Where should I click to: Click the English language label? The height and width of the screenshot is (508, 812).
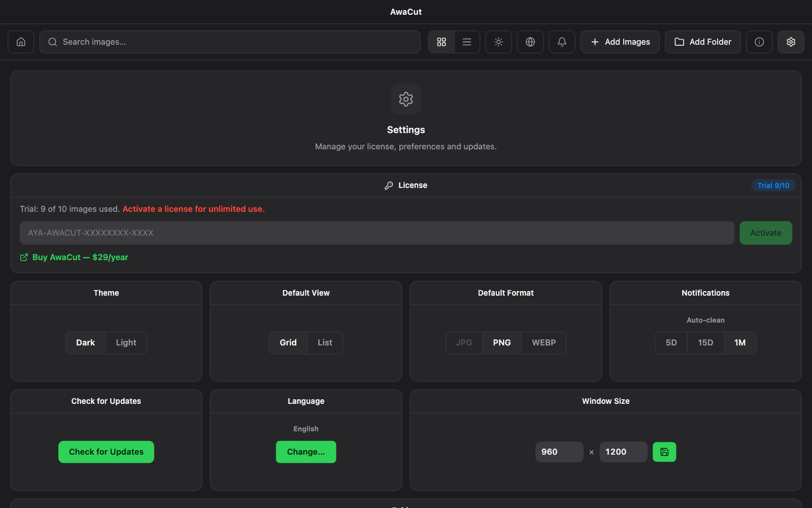tap(306, 429)
